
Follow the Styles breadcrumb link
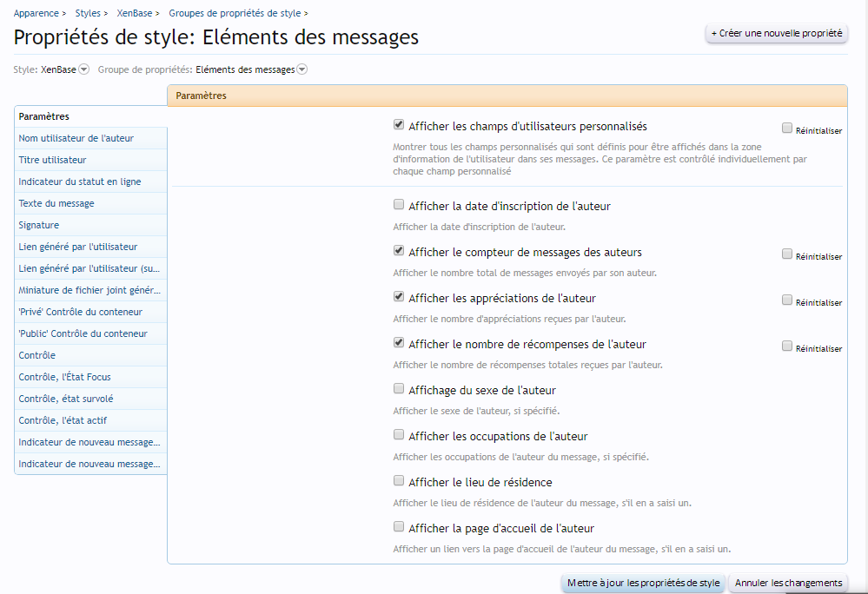[x=88, y=13]
